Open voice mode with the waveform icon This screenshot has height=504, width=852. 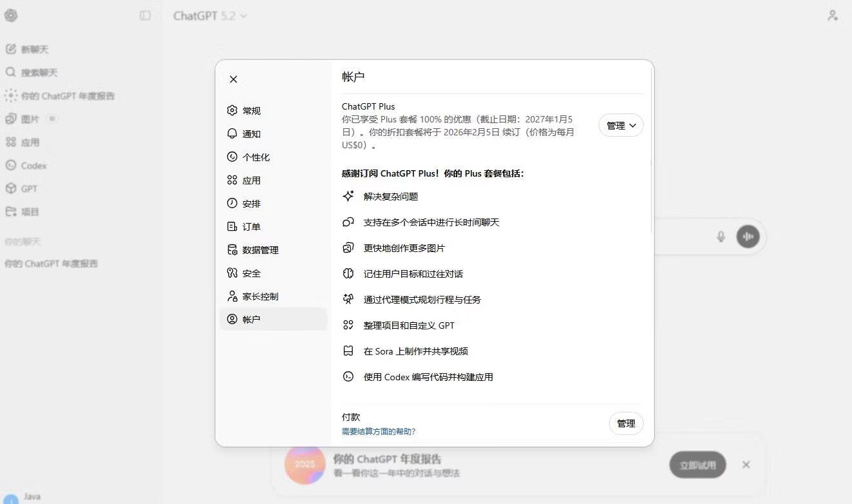748,237
